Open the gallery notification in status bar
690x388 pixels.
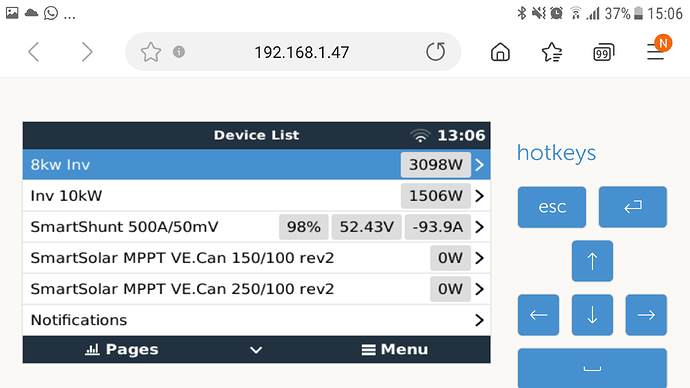(12, 13)
